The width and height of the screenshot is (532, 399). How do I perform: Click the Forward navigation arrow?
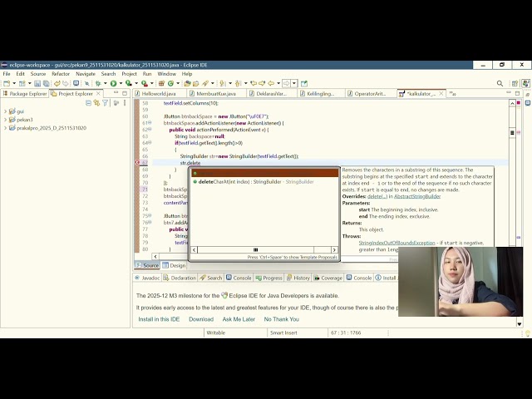point(287,83)
